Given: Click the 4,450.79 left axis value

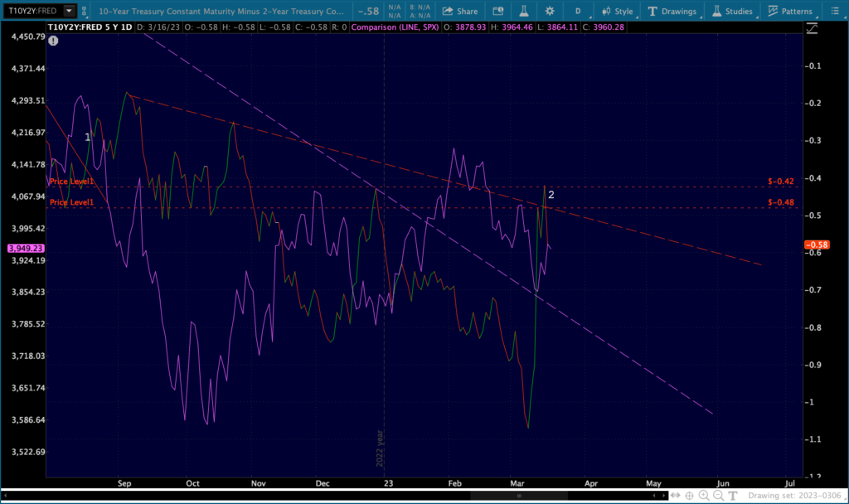Looking at the screenshot, I should pyautogui.click(x=28, y=36).
